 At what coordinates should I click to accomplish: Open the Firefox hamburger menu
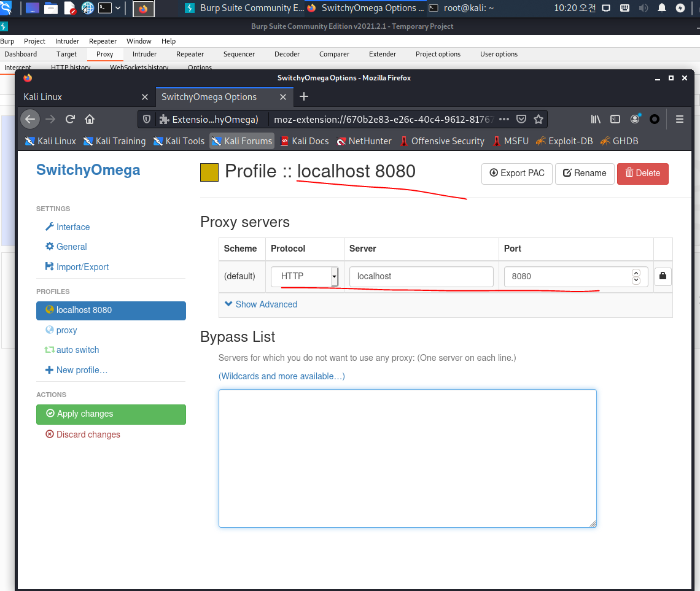680,119
